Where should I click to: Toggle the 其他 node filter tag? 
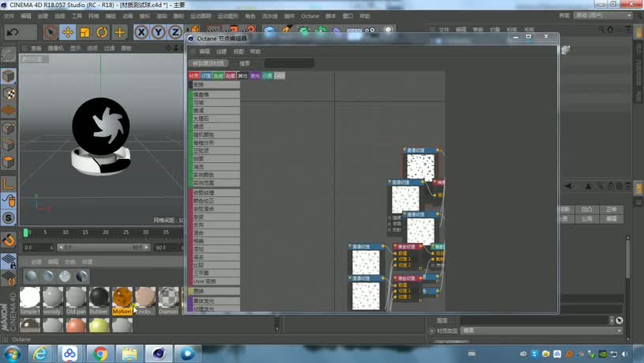(243, 76)
